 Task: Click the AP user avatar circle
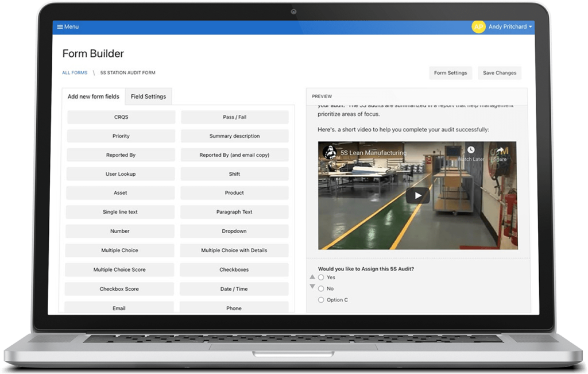[478, 27]
